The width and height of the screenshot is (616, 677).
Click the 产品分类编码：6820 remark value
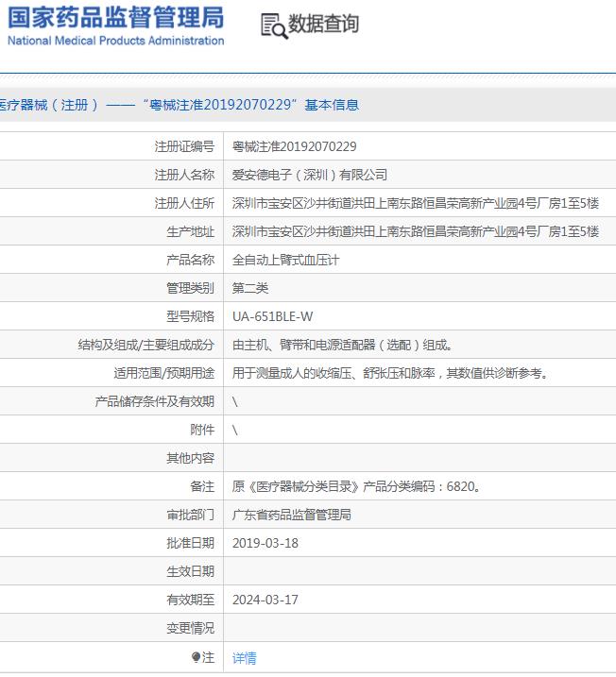pos(356,486)
